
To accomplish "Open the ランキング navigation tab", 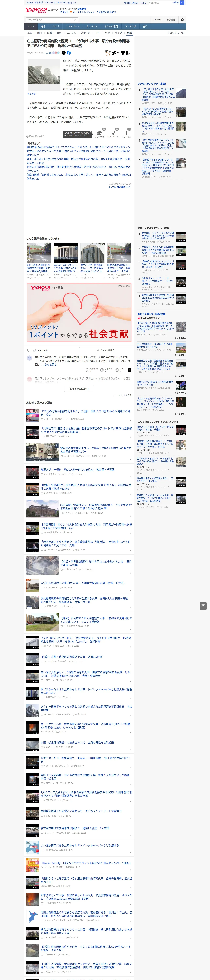I will click(x=130, y=27).
